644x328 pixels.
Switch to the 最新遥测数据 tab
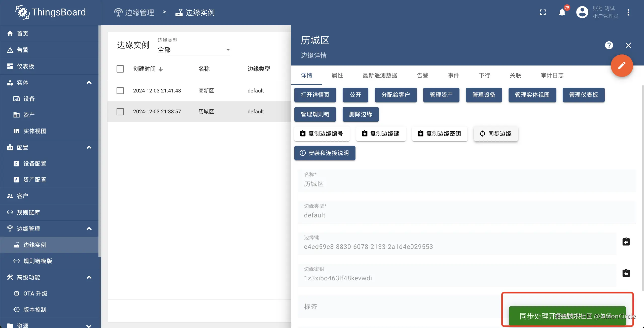coord(380,75)
